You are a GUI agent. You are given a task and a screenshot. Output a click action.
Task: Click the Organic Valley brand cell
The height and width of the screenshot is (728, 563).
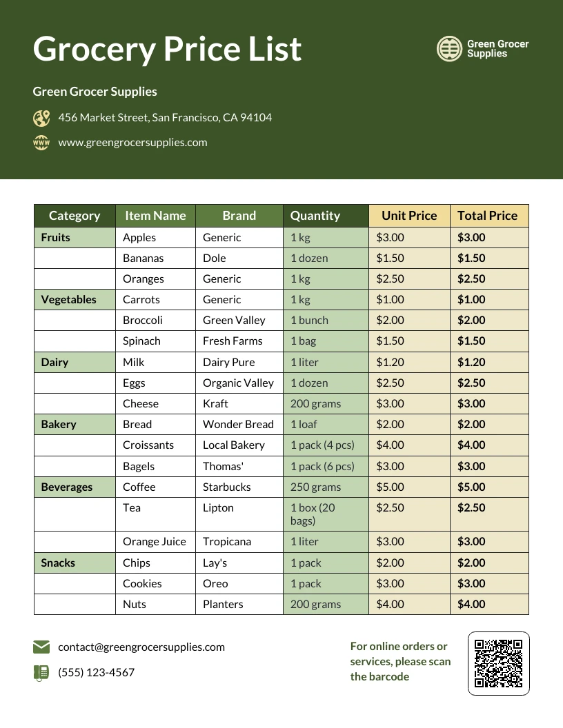[x=239, y=383]
